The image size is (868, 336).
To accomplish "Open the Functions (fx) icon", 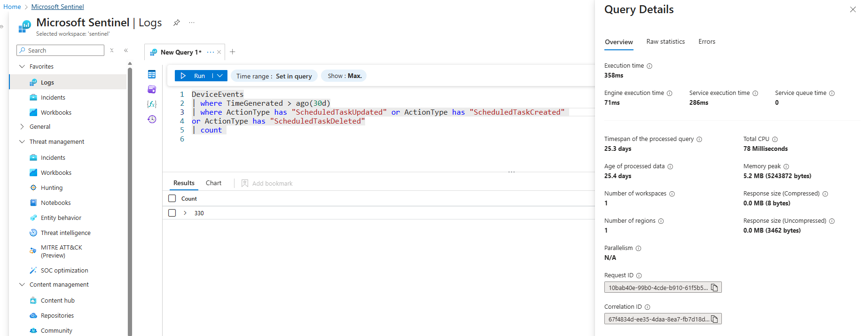I will click(151, 104).
